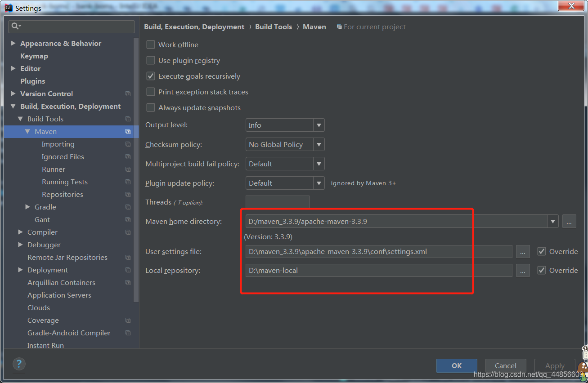Open the Checksum policy dropdown

[x=285, y=144]
